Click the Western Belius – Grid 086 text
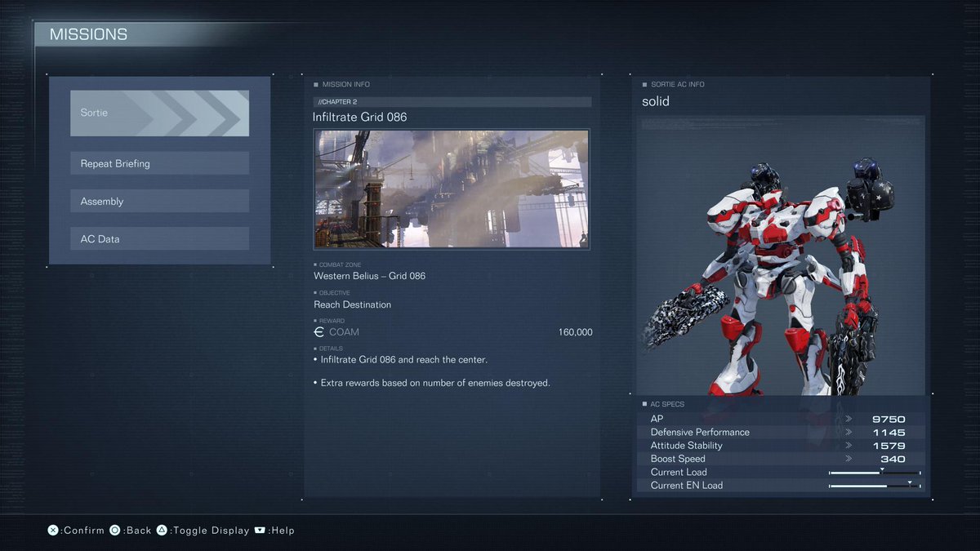This screenshot has width=980, height=551. pyautogui.click(x=369, y=276)
